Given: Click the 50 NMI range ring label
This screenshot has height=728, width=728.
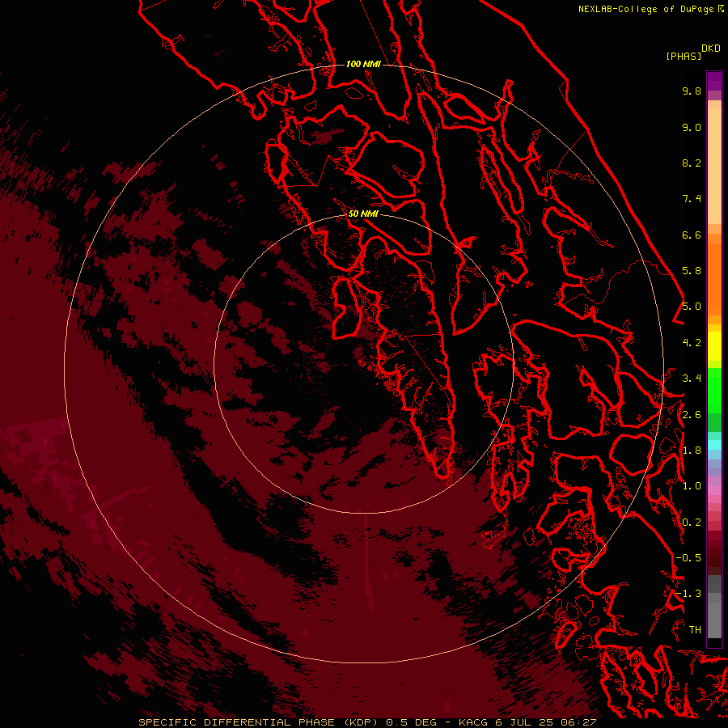Looking at the screenshot, I should coord(363,214).
